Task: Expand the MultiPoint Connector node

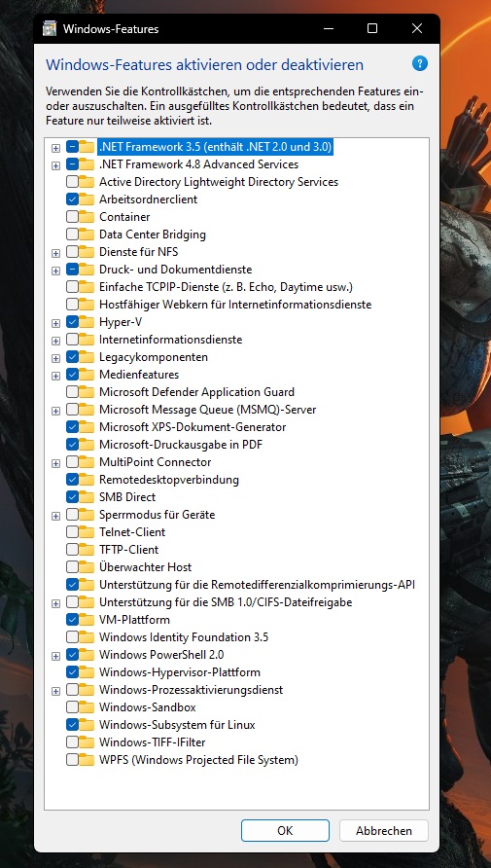Action: coord(55,463)
